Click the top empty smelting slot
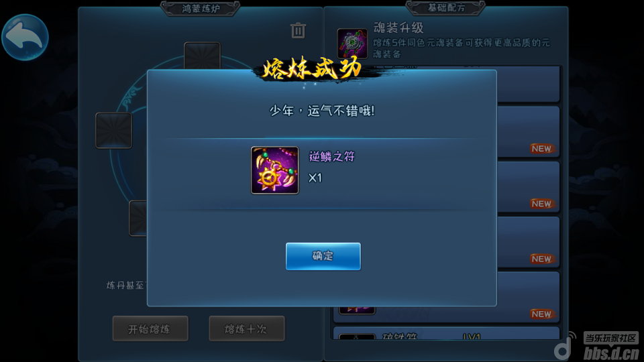Screen dimensions: 644x362 (x=202, y=56)
